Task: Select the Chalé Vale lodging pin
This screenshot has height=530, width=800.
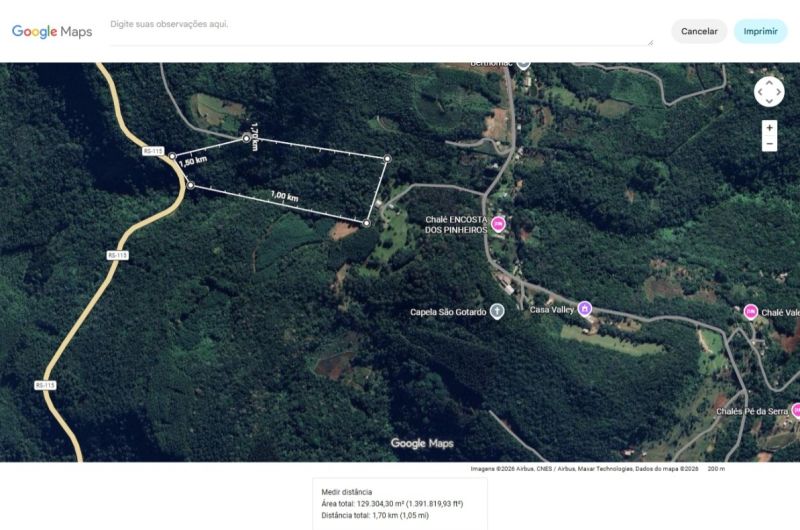Action: [751, 311]
